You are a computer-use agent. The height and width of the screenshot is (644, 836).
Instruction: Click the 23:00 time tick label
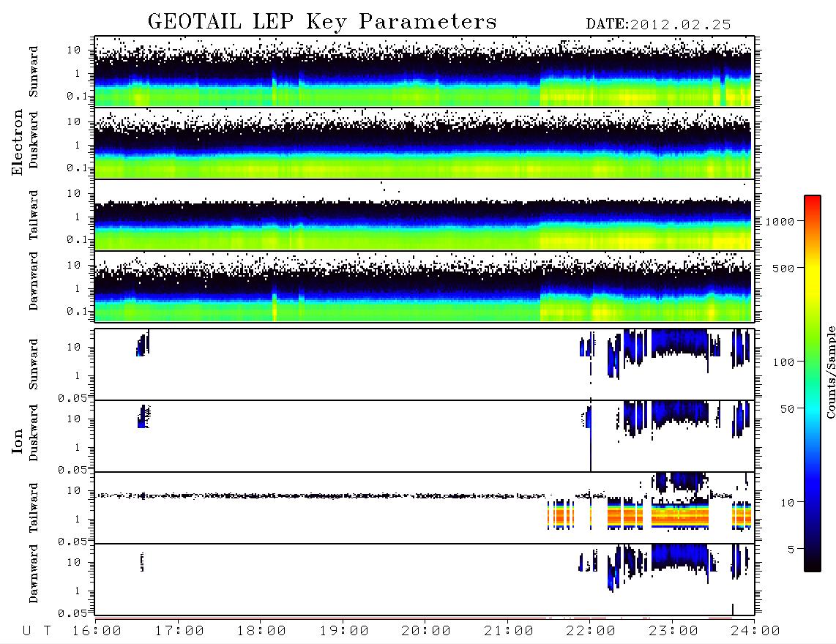673,631
